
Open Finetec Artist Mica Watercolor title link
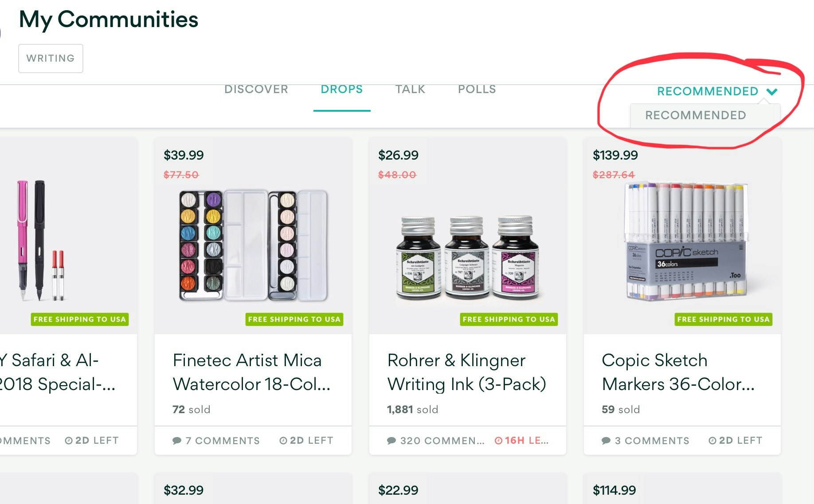(251, 372)
